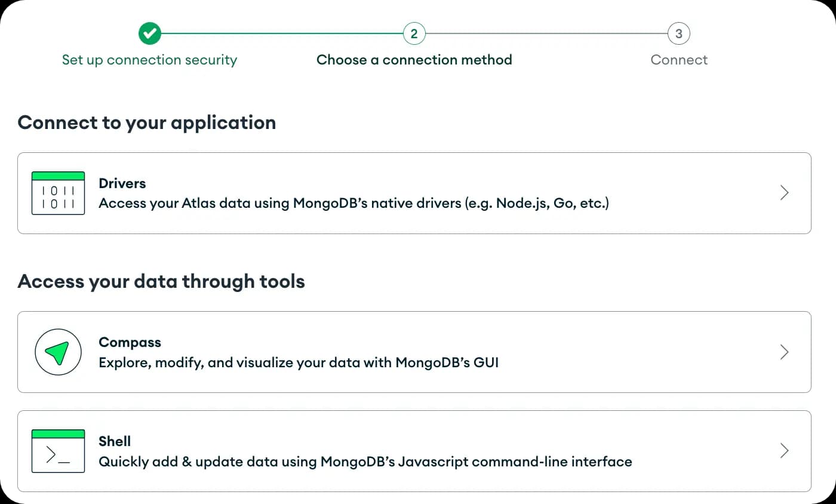The image size is (836, 504).
Task: Click the Connect to your application heading
Action: click(147, 122)
